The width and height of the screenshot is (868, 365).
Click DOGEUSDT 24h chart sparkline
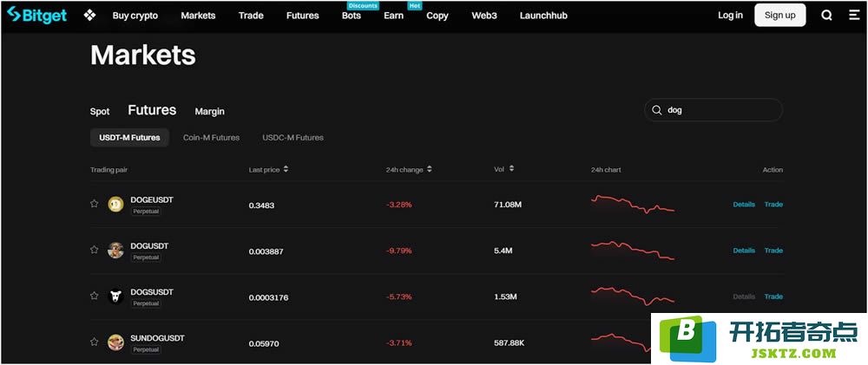[x=633, y=204]
